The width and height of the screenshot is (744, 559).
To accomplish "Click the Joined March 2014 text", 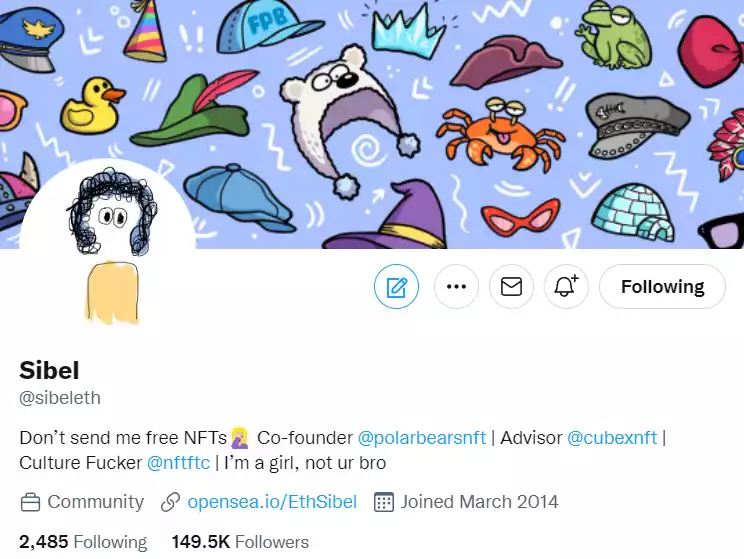I will 479,502.
